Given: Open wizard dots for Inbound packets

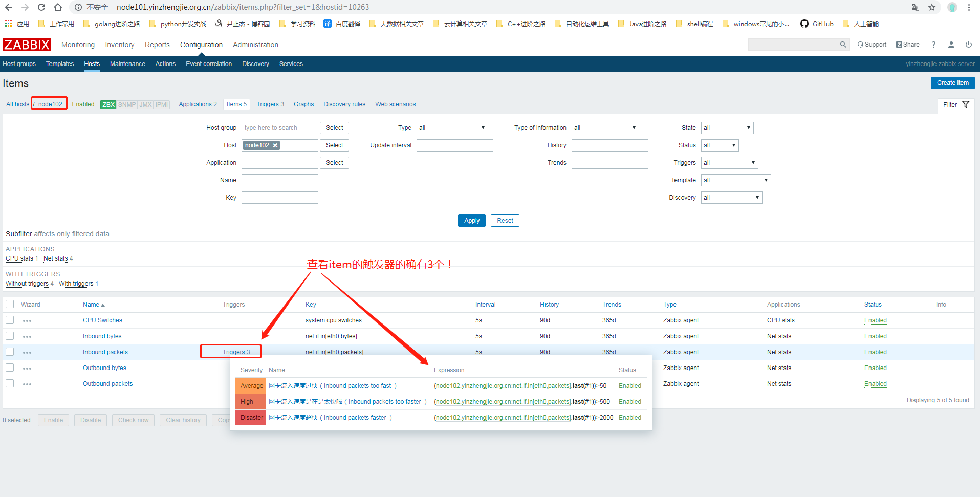Looking at the screenshot, I should coord(27,353).
